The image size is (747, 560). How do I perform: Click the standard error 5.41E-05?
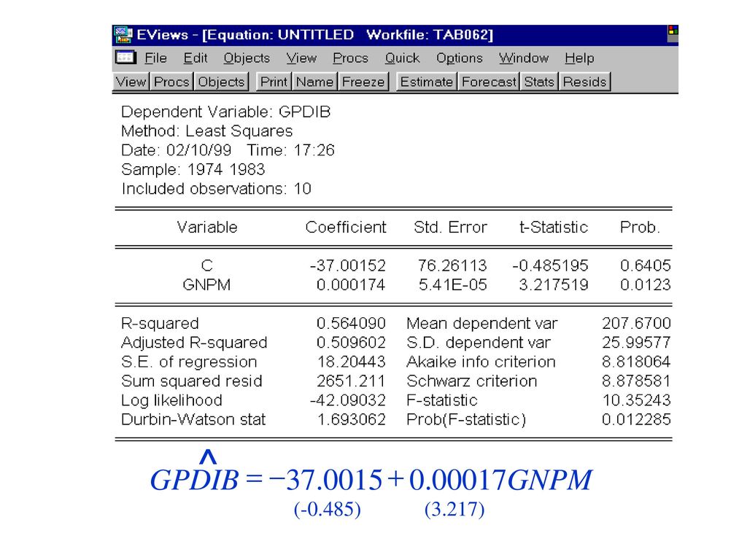[453, 285]
